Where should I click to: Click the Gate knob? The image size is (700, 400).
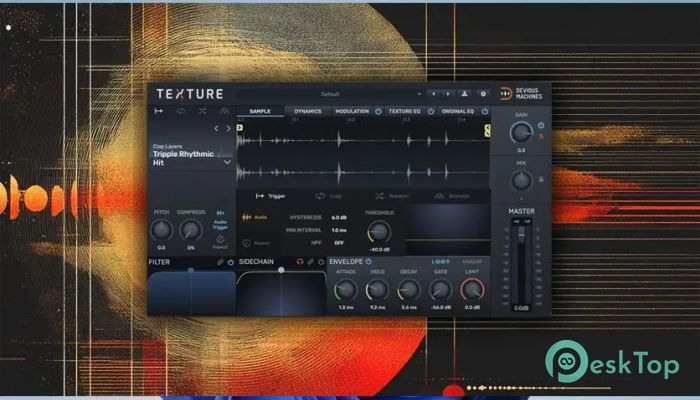point(441,290)
